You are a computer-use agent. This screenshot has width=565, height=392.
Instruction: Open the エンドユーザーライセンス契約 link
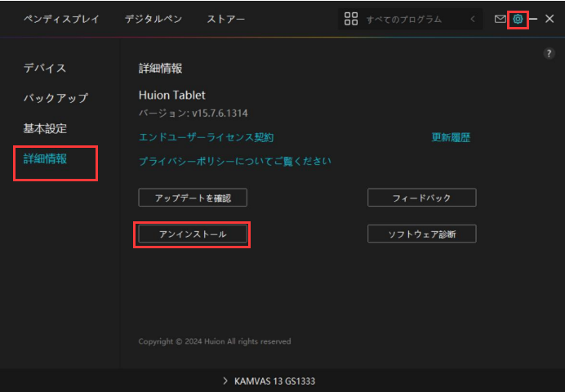coord(206,137)
